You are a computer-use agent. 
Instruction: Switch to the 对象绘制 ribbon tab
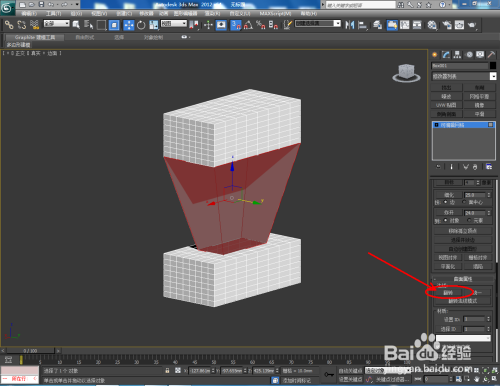click(x=153, y=37)
